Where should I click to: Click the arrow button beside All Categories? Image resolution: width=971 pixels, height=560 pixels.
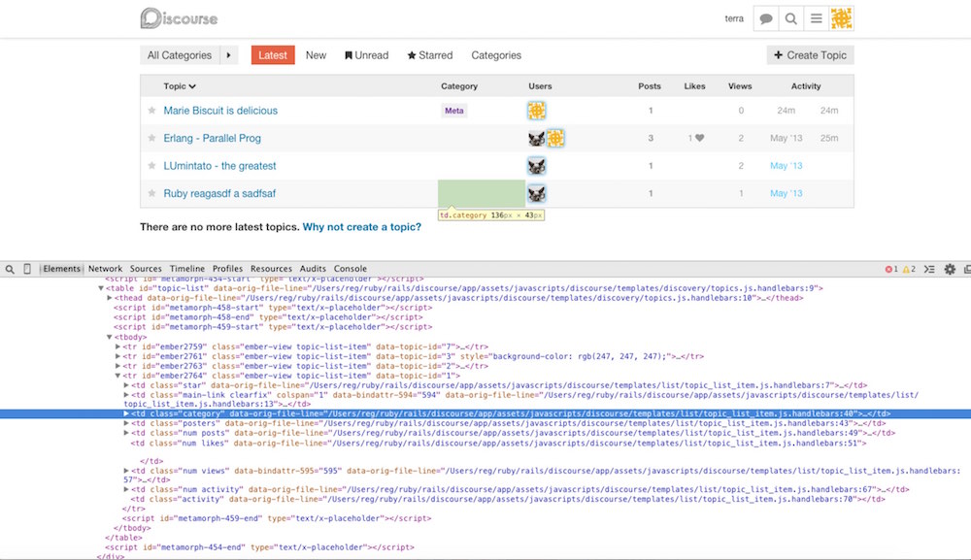[x=229, y=55]
